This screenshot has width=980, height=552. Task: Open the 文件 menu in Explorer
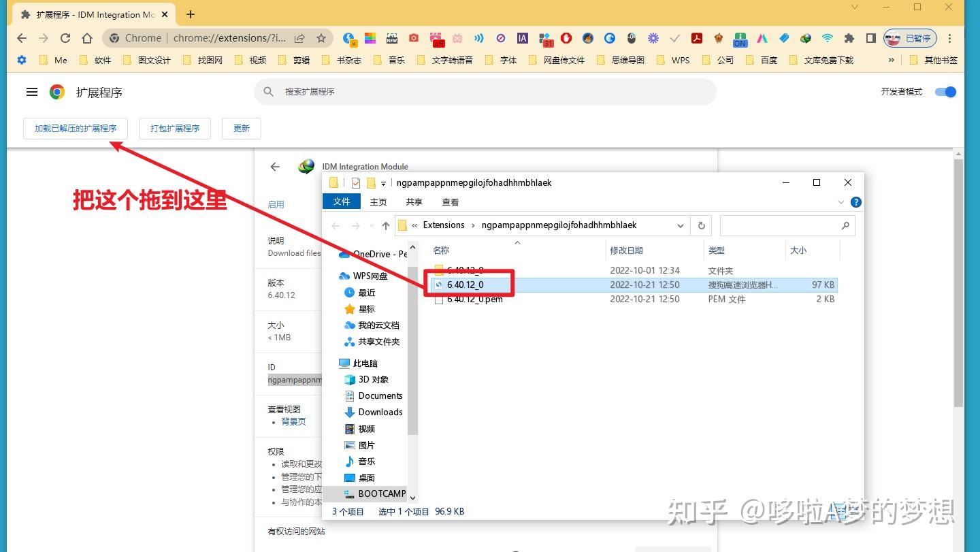[x=342, y=201]
